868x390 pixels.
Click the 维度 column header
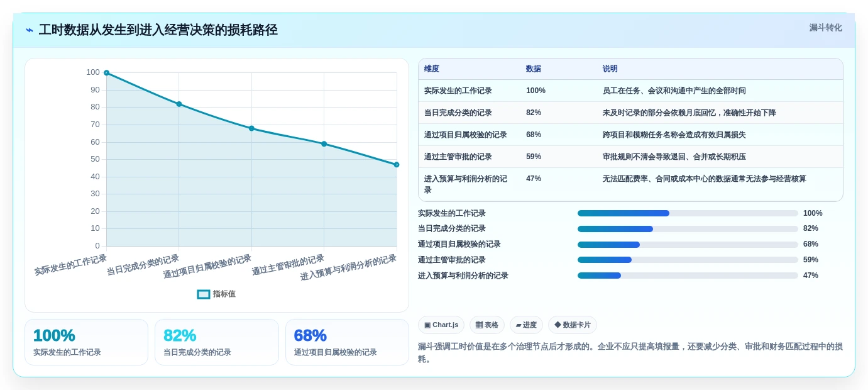point(432,69)
